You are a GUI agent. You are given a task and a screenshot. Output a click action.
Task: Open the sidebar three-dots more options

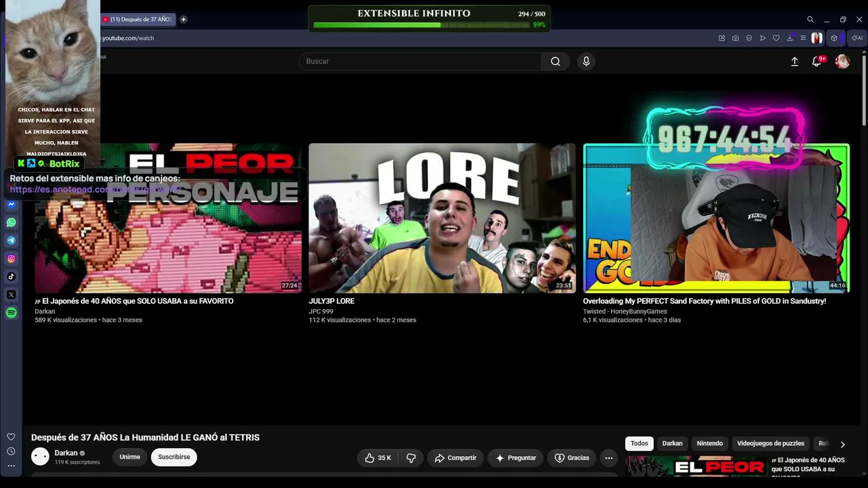click(11, 466)
